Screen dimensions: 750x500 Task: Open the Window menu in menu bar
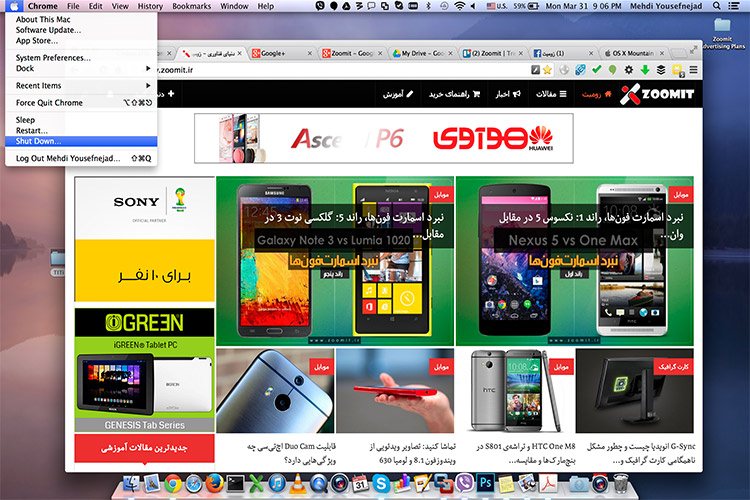click(234, 6)
